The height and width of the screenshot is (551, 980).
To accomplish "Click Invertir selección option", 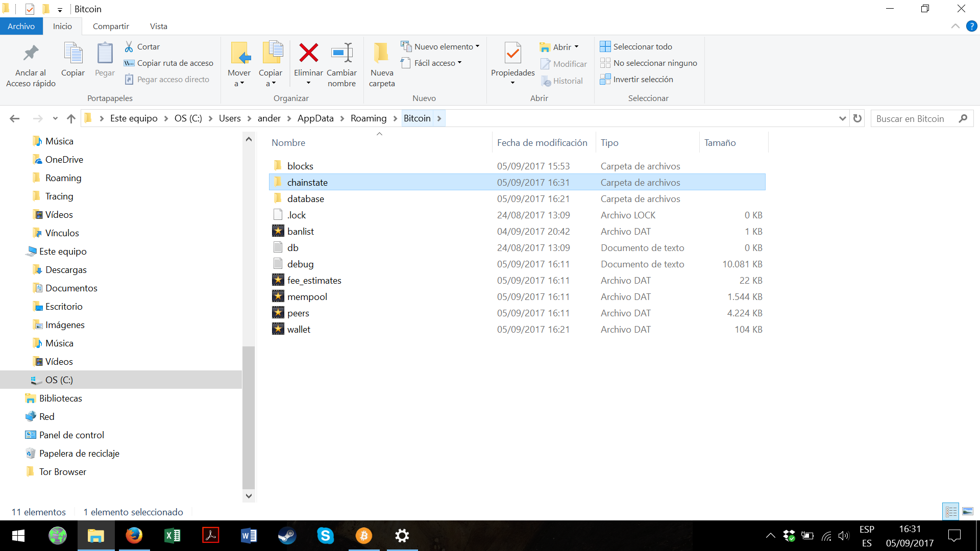I will pos(643,79).
